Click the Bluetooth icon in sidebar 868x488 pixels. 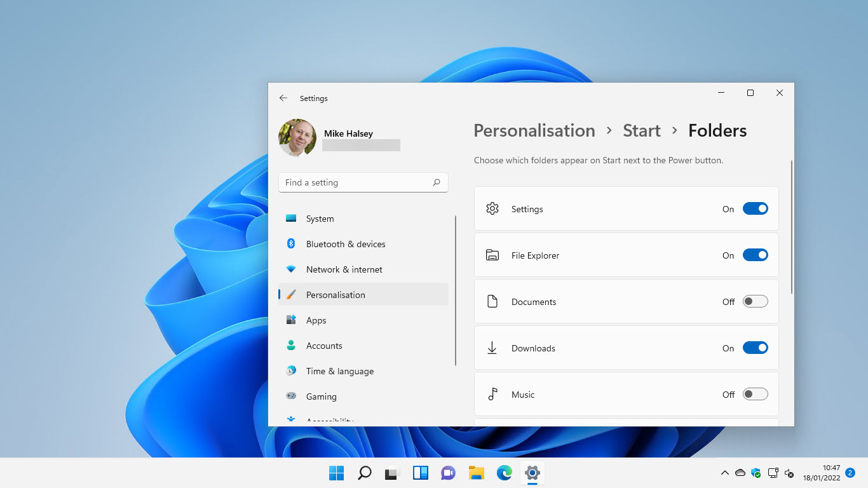point(291,244)
